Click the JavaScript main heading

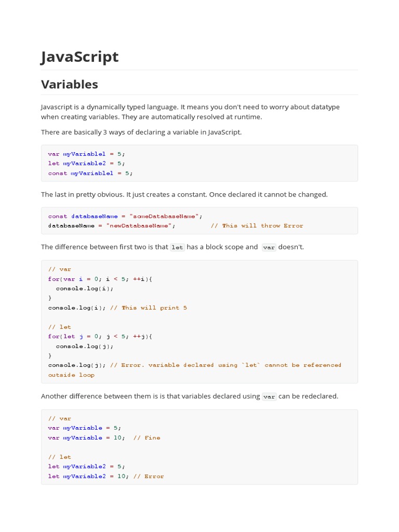[x=79, y=57]
